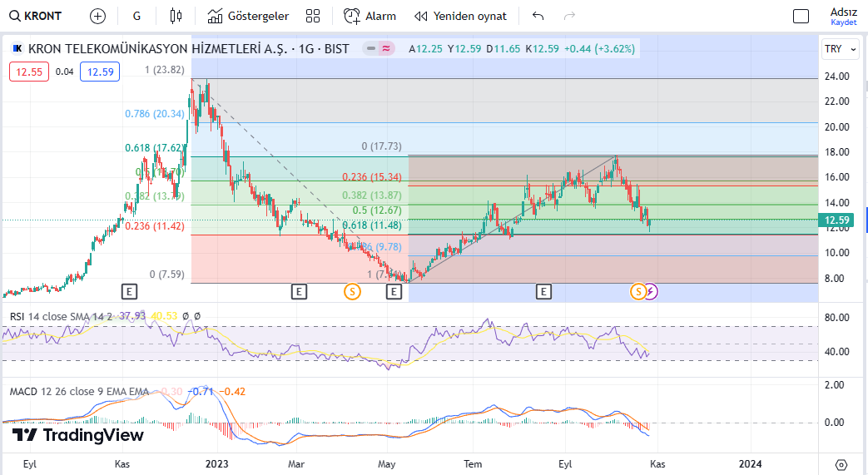Add symbol to compare with plus icon
The image size is (868, 475).
97,16
